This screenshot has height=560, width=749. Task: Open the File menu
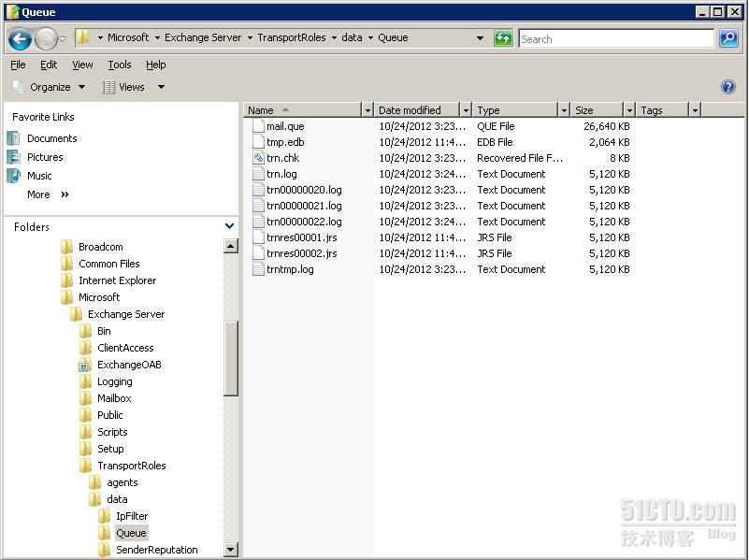18,65
